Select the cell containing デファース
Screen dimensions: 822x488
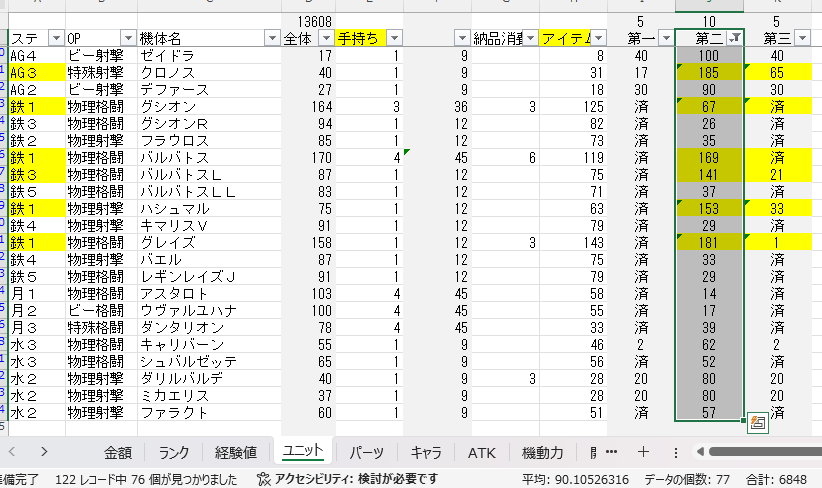tap(209, 90)
